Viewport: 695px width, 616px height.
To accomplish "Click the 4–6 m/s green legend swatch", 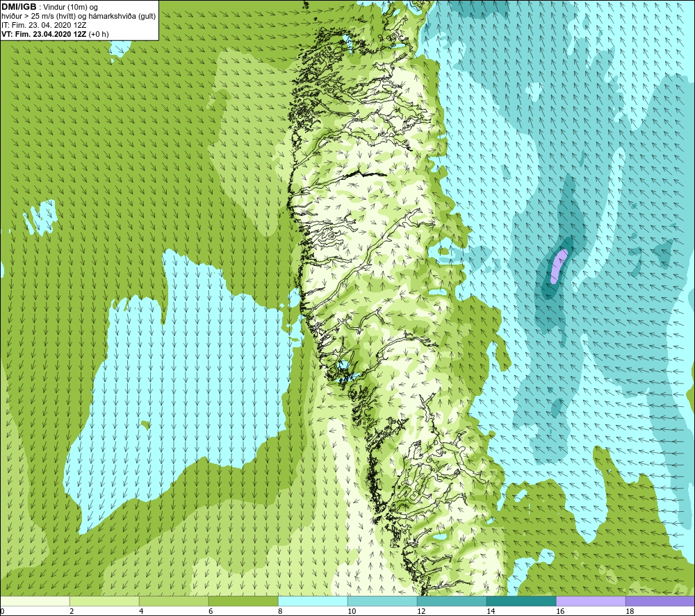I will pyautogui.click(x=174, y=601).
